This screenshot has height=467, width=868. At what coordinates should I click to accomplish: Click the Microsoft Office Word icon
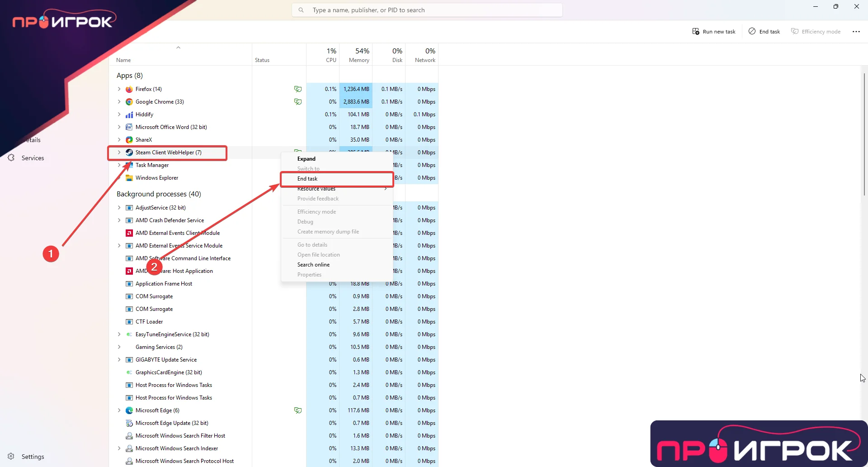129,127
